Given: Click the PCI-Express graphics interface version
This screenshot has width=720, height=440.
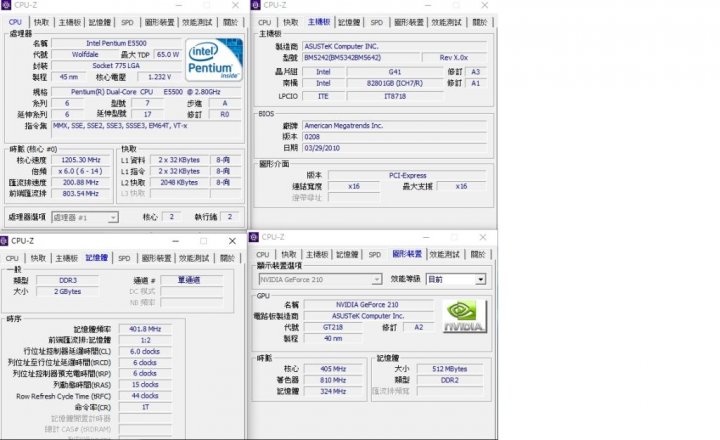Looking at the screenshot, I should click(407, 175).
